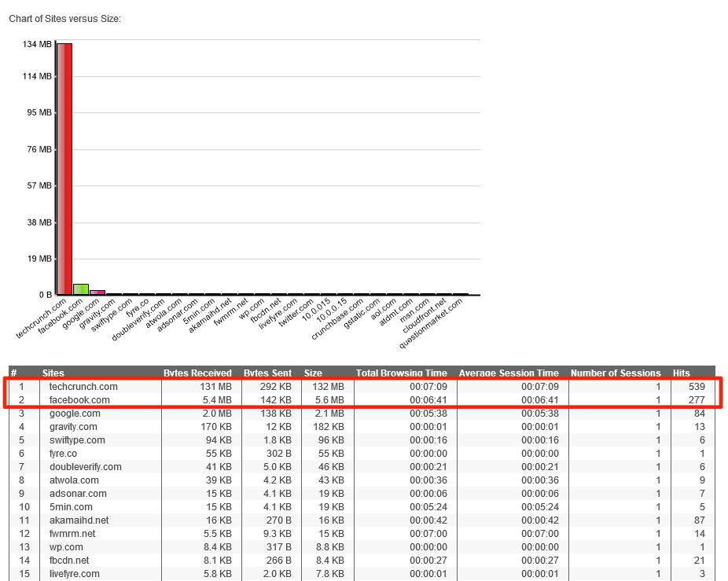This screenshot has height=581, width=728.
Task: Click fwmrm.net site in the table
Action: click(x=72, y=534)
